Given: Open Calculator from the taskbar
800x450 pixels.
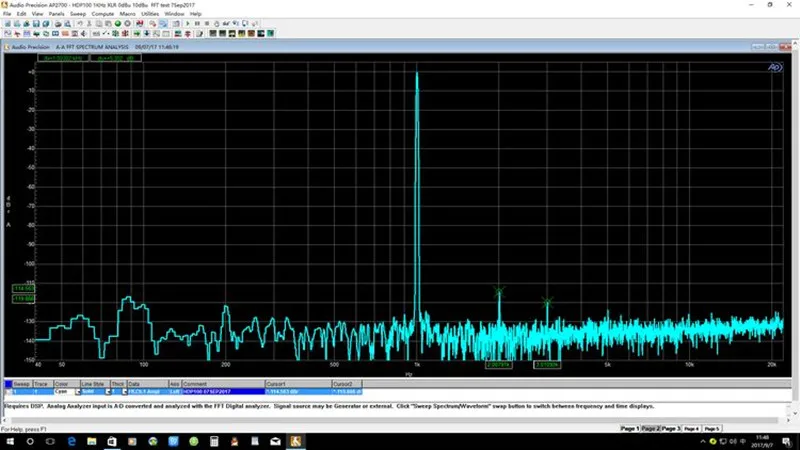Looking at the screenshot, I should [x=214, y=441].
